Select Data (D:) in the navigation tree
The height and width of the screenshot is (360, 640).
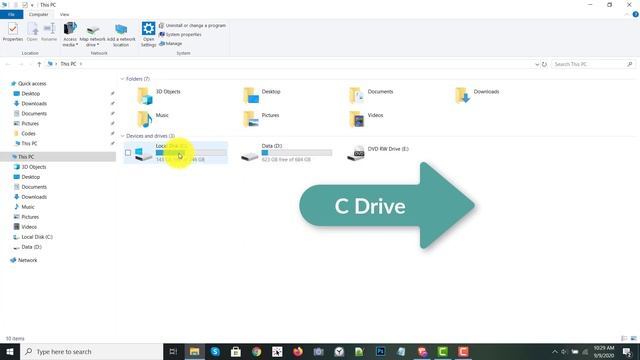coord(31,247)
